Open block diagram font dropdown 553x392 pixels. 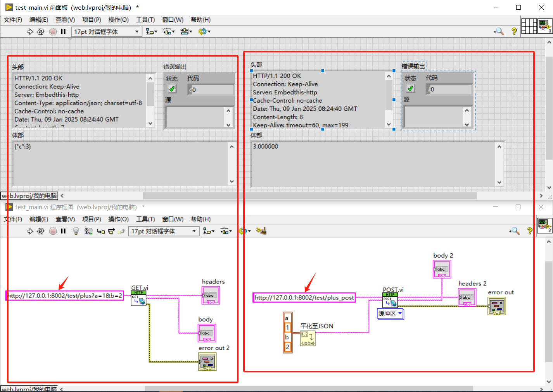(x=164, y=231)
